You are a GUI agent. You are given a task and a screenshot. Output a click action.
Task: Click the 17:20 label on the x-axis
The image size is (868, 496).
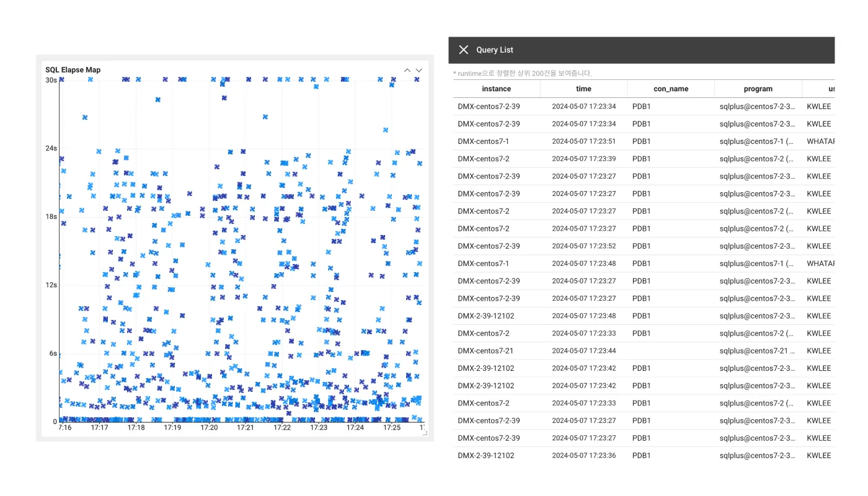click(210, 428)
